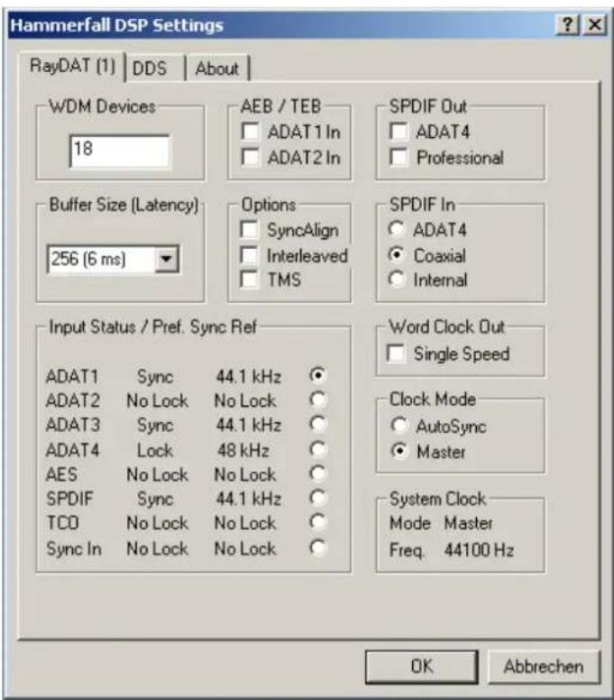Image resolution: width=614 pixels, height=700 pixels.
Task: Select ADAT4 as SPDIF In source
Action: pos(396,229)
